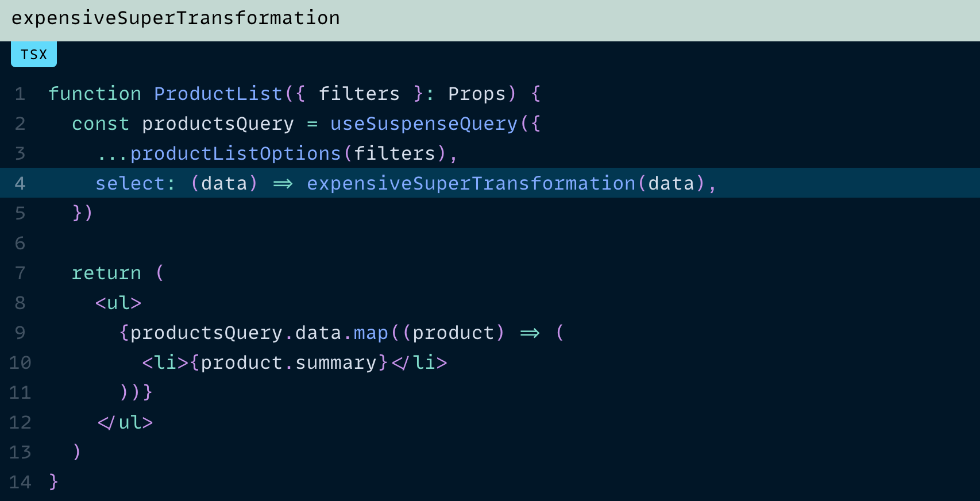Screen dimensions: 980x501
Task: Click line number 14 in gutter
Action: [x=20, y=482]
